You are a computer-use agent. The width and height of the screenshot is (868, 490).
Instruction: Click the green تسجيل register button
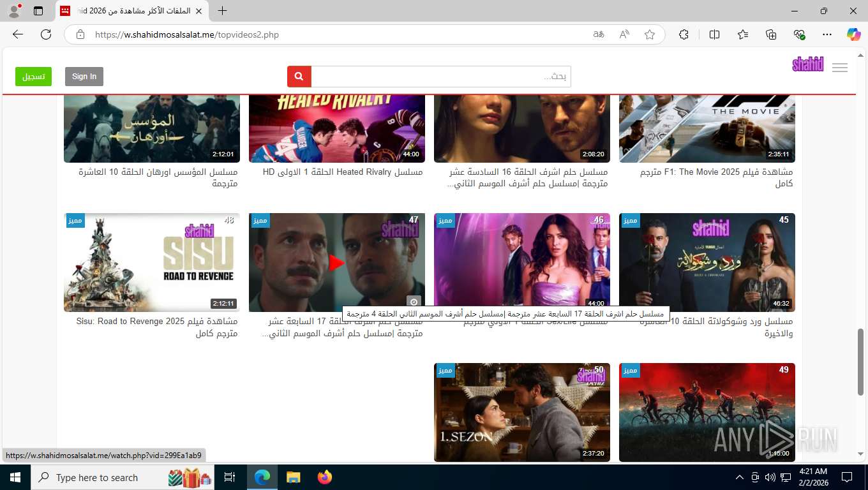click(33, 77)
